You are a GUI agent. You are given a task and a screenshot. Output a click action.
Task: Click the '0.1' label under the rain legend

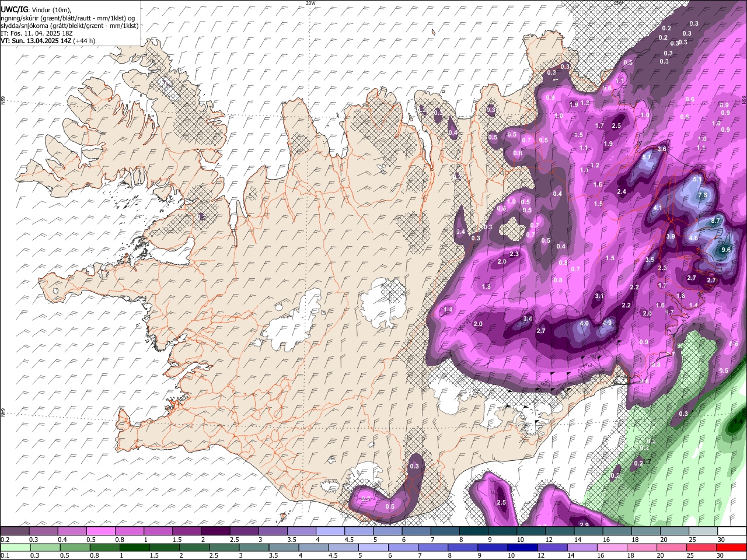coord(5,555)
